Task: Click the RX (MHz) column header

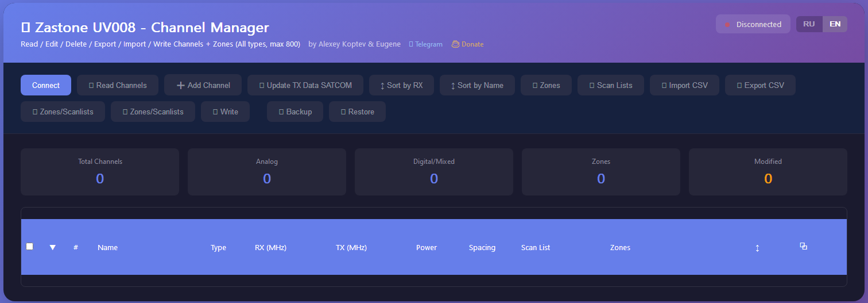Action: 270,248
